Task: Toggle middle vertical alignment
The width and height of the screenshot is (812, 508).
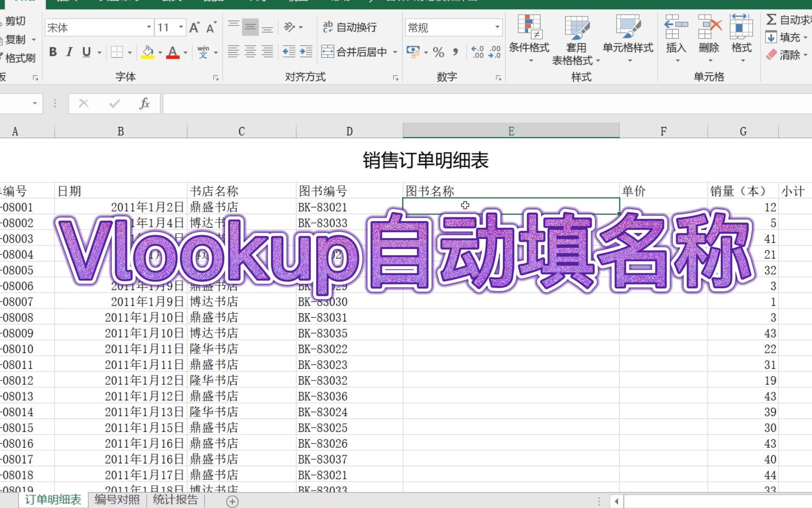Action: coord(250,27)
